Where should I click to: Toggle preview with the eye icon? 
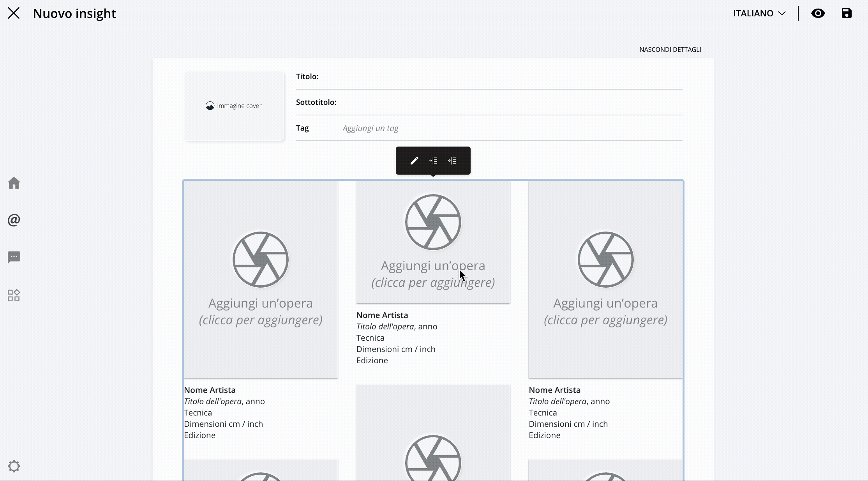coord(818,13)
